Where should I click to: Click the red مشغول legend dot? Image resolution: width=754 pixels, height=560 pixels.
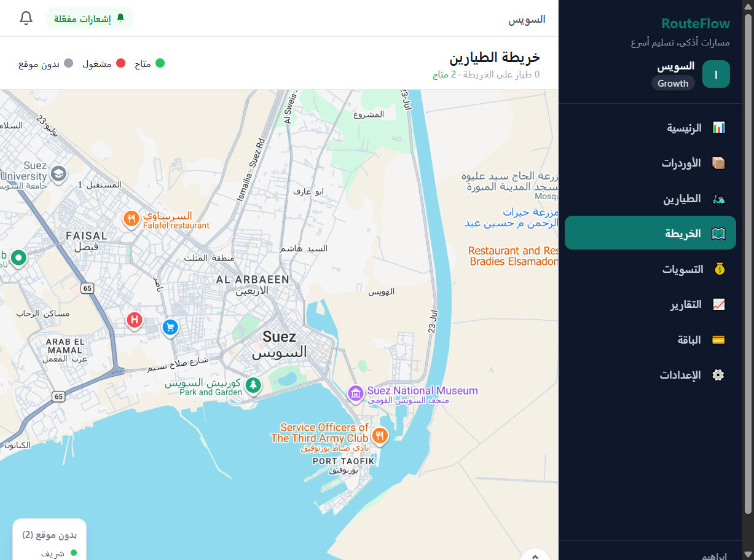pos(120,63)
